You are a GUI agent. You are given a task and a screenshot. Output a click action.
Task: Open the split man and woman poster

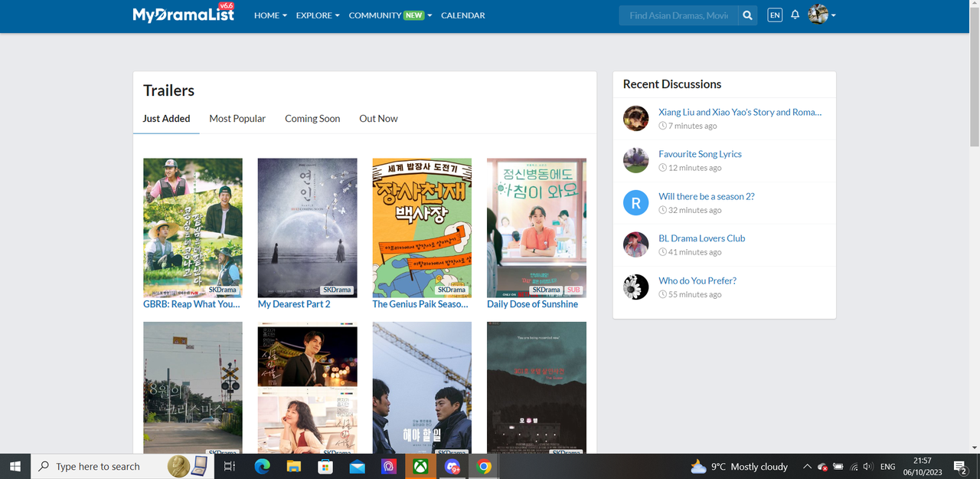307,388
